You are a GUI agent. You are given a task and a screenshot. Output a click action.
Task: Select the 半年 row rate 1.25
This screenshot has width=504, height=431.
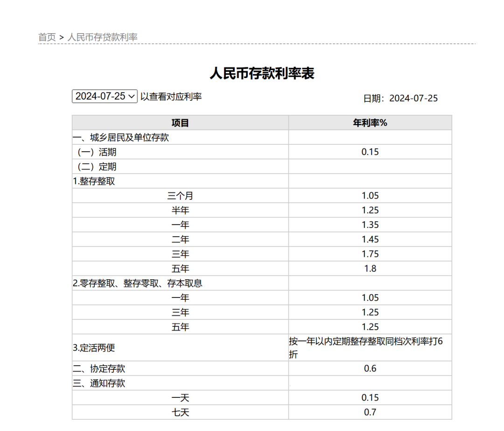(x=370, y=210)
